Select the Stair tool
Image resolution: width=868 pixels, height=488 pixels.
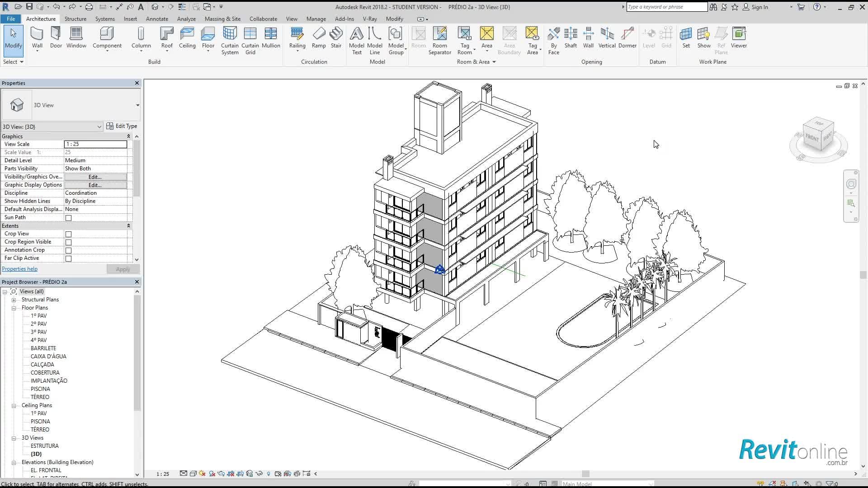tap(336, 38)
